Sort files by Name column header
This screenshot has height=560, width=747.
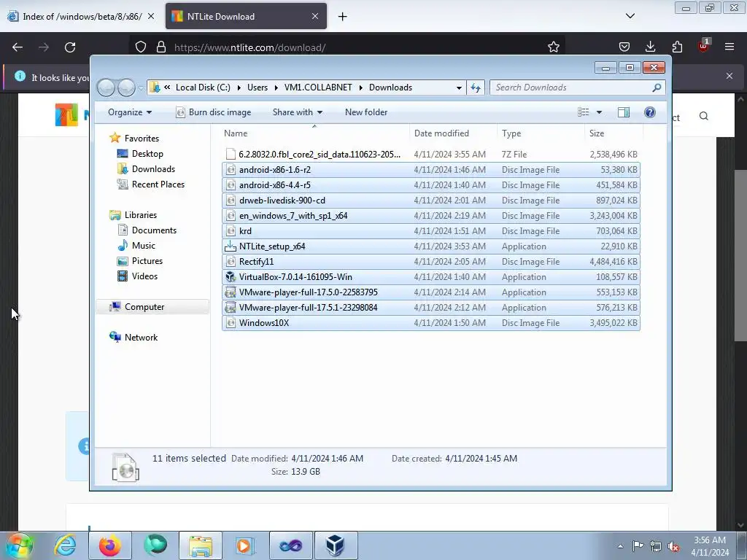(x=314, y=133)
